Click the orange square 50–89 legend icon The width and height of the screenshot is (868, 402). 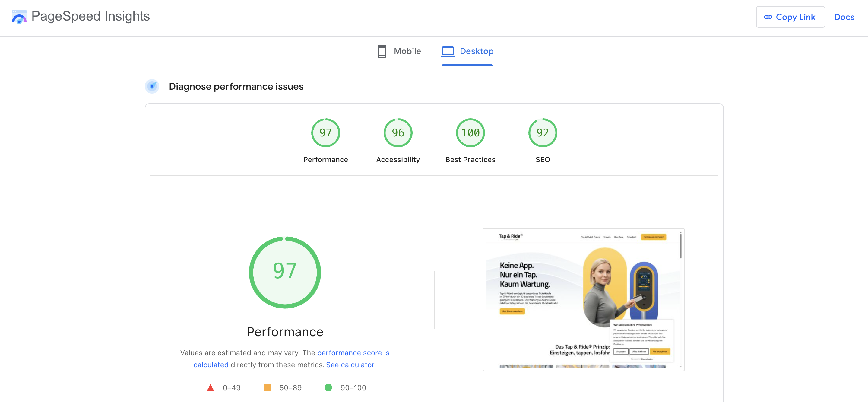[267, 388]
